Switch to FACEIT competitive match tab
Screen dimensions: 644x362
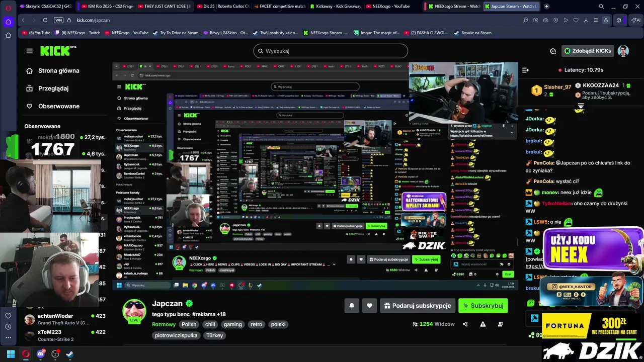click(279, 7)
